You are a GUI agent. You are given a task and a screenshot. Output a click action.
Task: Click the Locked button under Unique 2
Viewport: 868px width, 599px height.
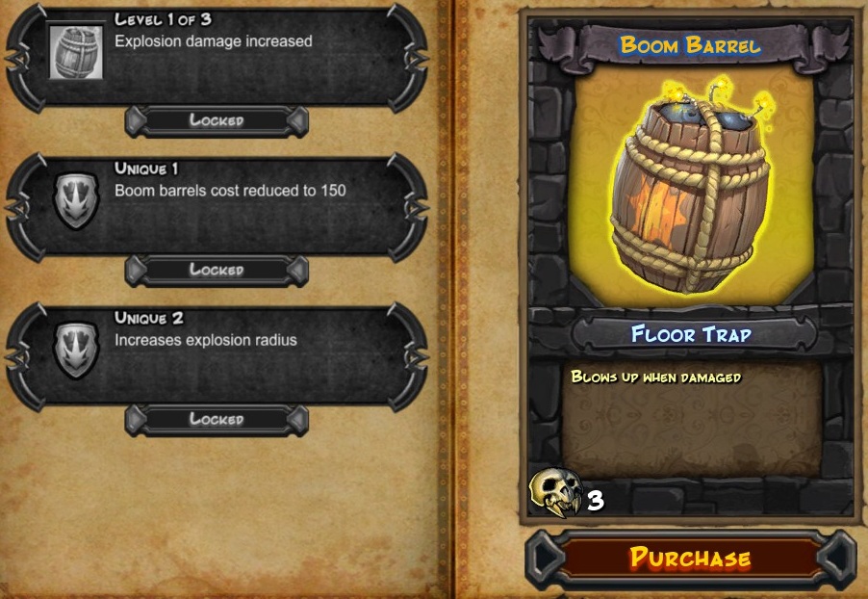(x=217, y=419)
